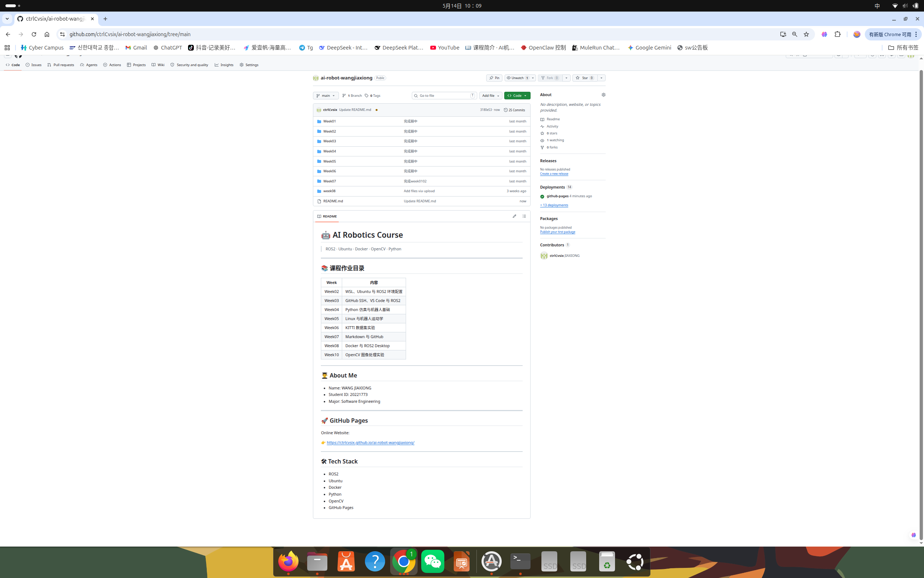The image size is (924, 578).
Task: Switch to the Issues tab
Action: coord(34,65)
